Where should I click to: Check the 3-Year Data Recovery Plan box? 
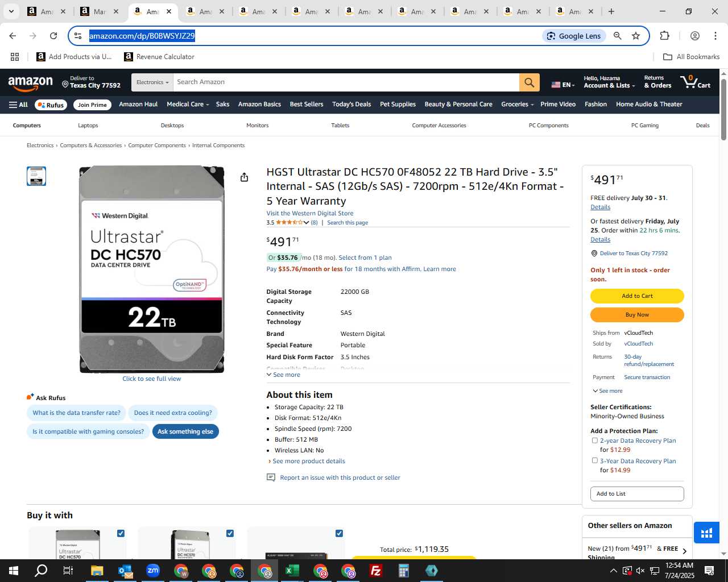595,460
